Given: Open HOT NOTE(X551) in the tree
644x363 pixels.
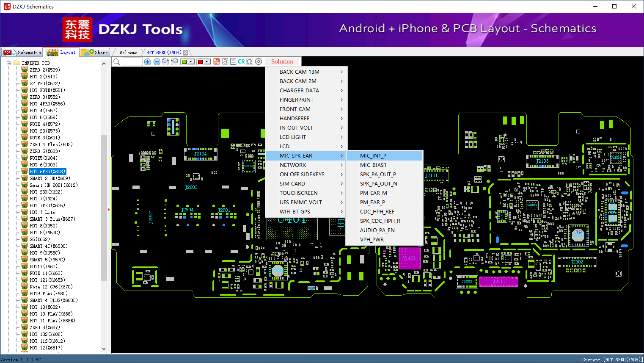Looking at the screenshot, I should coord(47,90).
